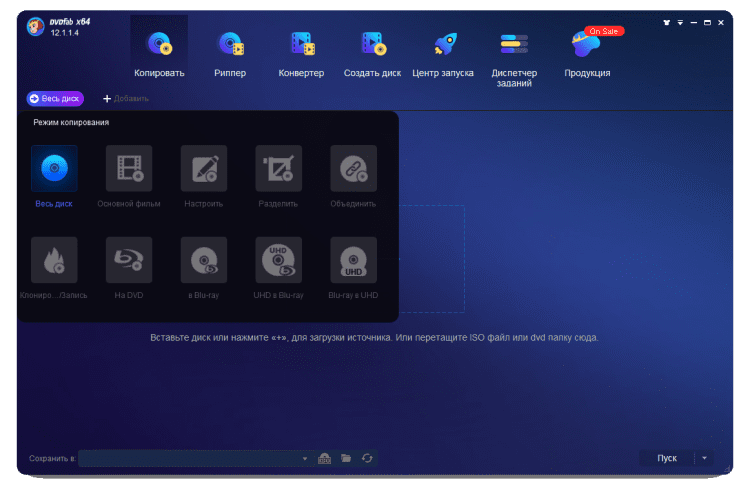The height and width of the screenshot is (498, 750).
Task: Click the refresh icon near save path
Action: point(367,458)
